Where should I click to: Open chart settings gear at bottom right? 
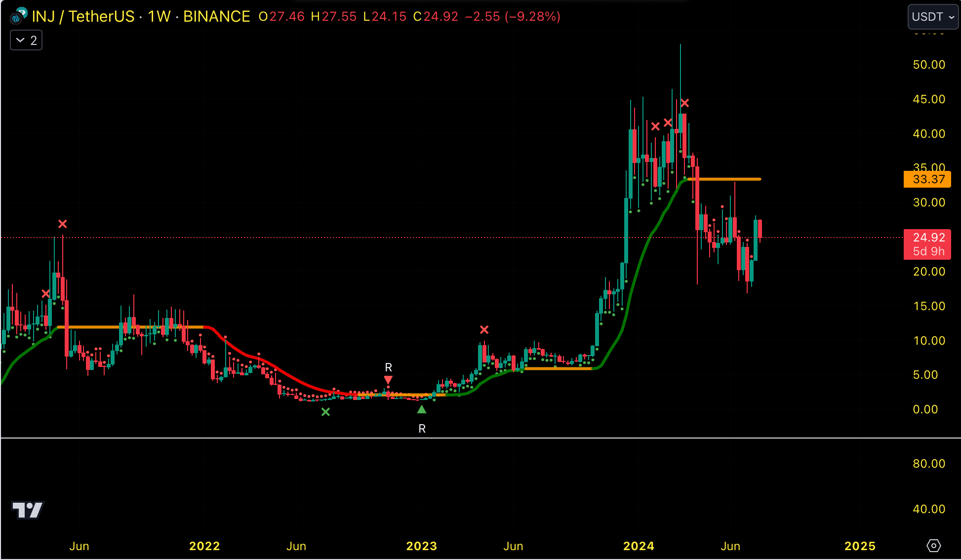click(x=933, y=546)
